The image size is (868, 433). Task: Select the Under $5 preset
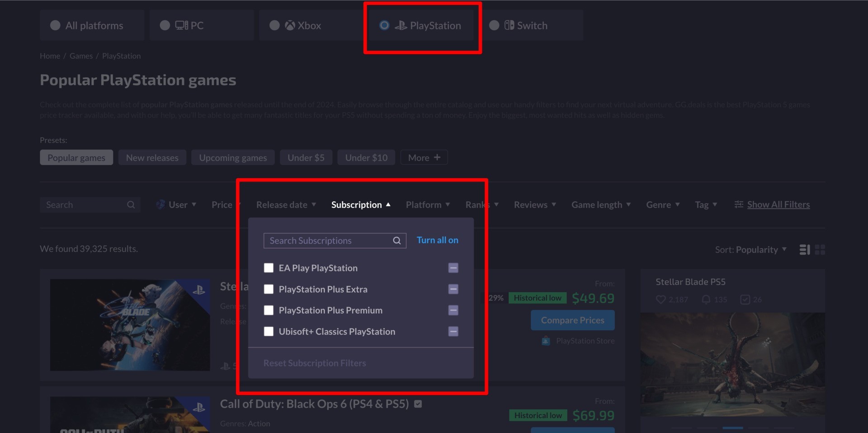306,158
